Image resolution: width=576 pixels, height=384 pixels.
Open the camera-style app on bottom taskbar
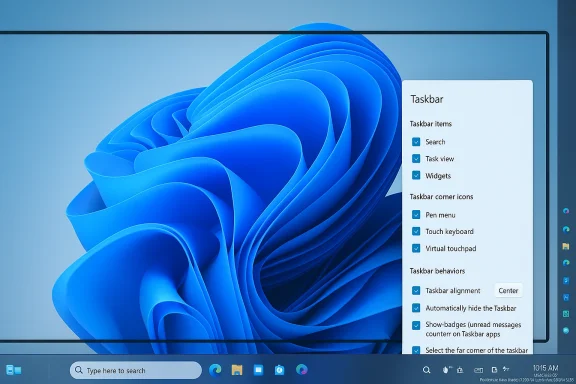[x=280, y=370]
